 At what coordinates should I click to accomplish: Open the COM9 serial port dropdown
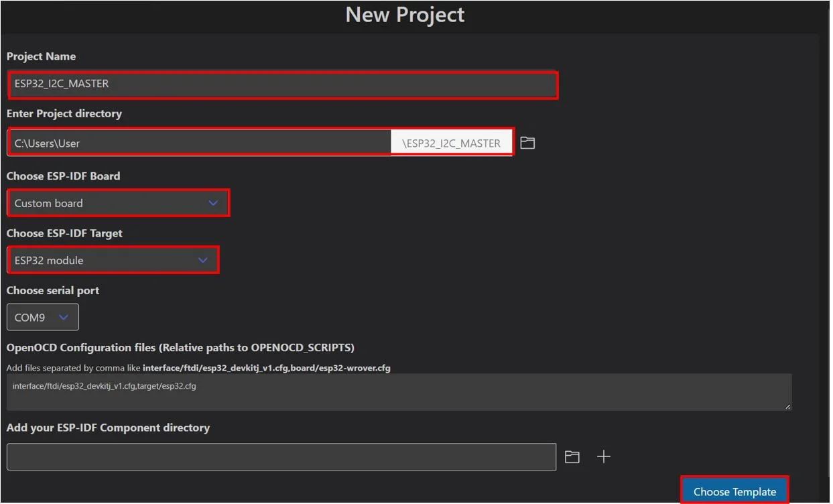point(43,317)
